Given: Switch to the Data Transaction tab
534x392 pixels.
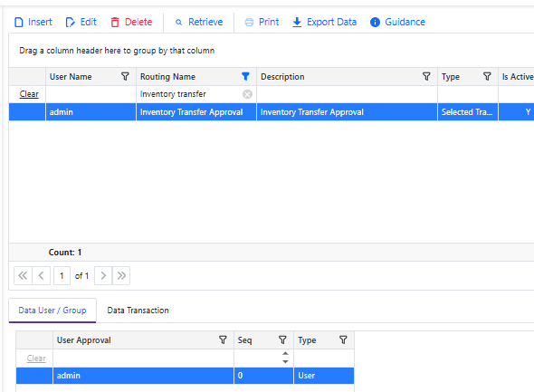Looking at the screenshot, I should pyautogui.click(x=138, y=311).
